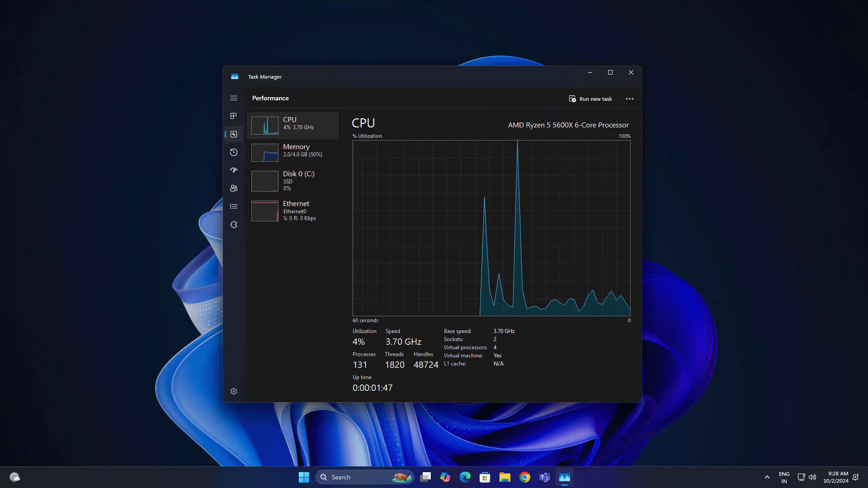
Task: Open the three-dots more options menu
Action: click(629, 99)
